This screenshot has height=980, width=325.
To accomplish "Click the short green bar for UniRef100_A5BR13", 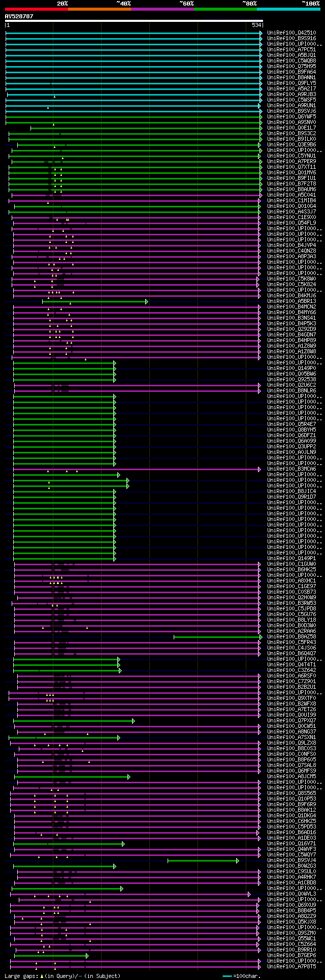I will tap(95, 301).
